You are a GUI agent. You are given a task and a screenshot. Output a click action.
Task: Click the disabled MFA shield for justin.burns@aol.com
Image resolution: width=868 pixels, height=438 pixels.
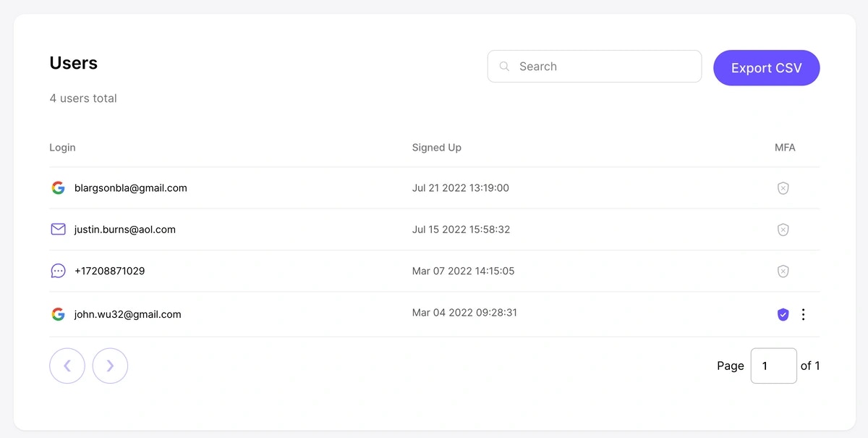click(783, 229)
